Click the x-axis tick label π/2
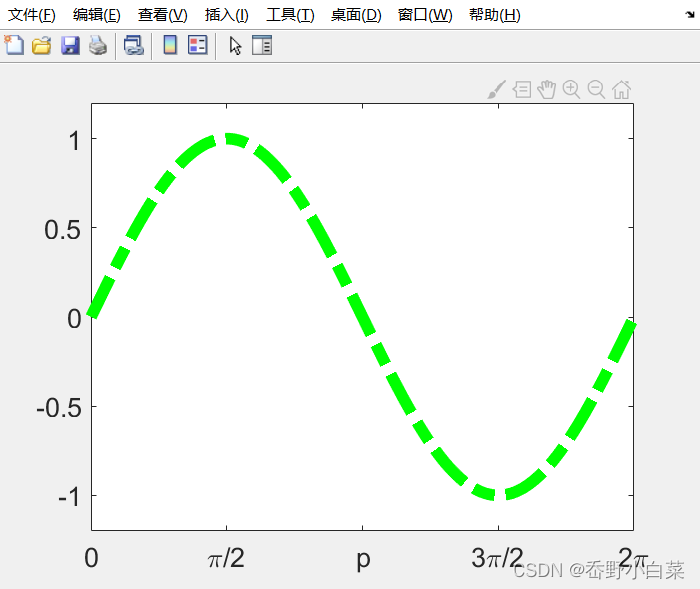Image resolution: width=700 pixels, height=589 pixels. 226,558
